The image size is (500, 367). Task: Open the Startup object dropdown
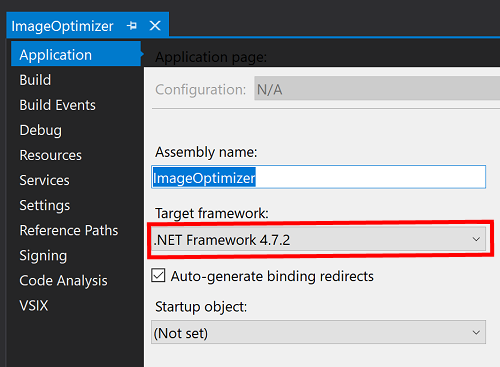point(318,332)
